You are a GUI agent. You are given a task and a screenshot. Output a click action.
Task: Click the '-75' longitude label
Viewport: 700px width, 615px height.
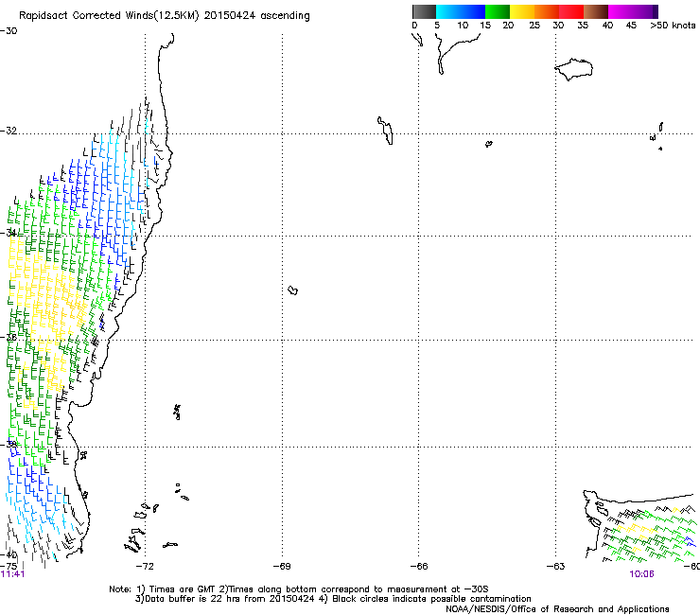(x=9, y=566)
